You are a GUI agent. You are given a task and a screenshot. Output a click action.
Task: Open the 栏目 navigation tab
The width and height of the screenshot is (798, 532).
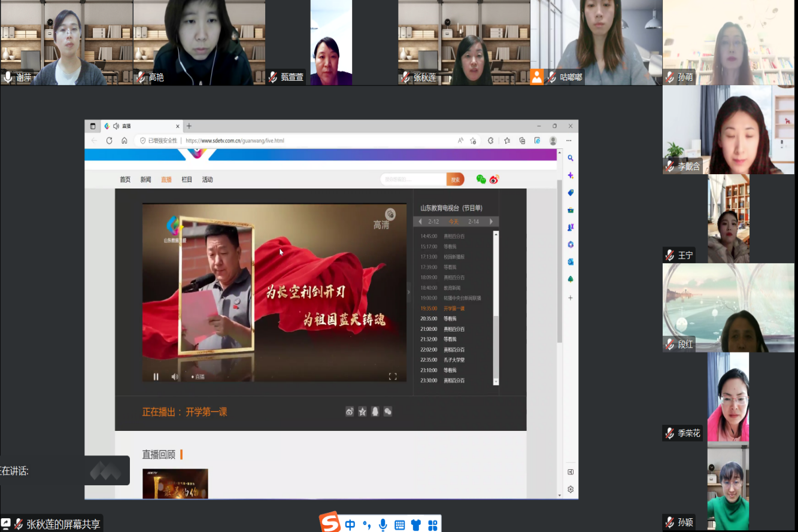pyautogui.click(x=187, y=180)
